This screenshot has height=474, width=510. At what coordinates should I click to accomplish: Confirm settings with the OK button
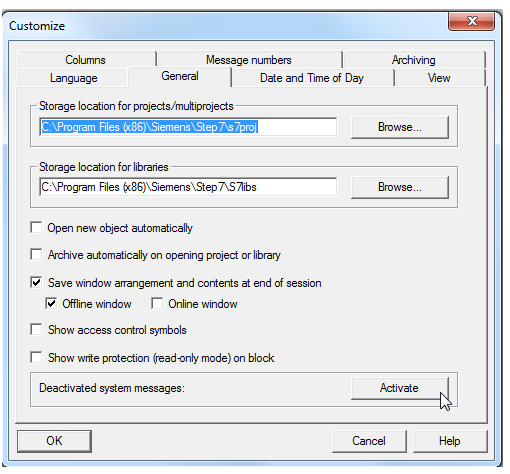pos(54,441)
